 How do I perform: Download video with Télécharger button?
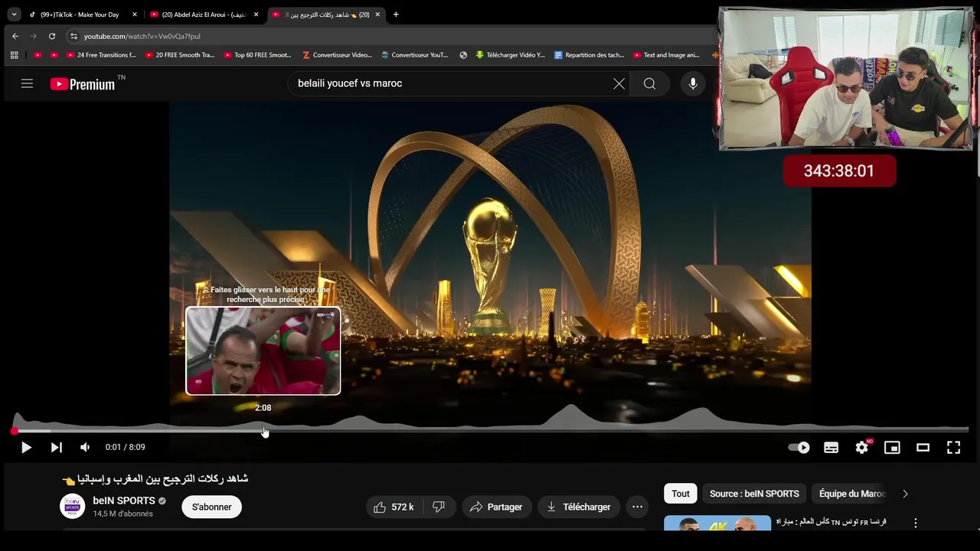[x=579, y=507]
